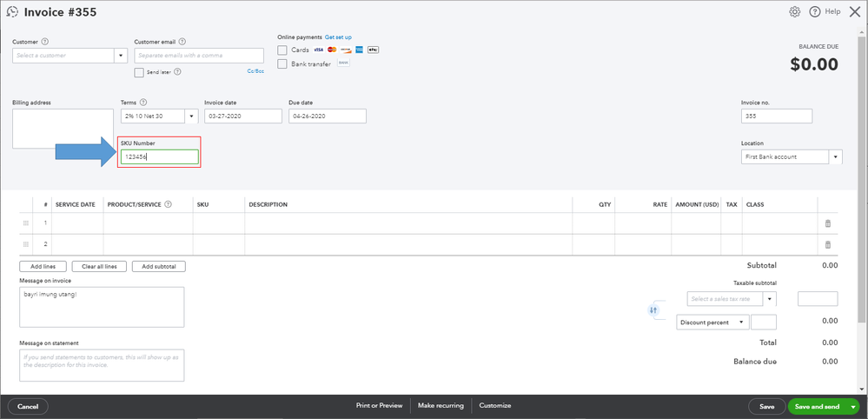
Task: Show the Send later help icon
Action: click(178, 72)
